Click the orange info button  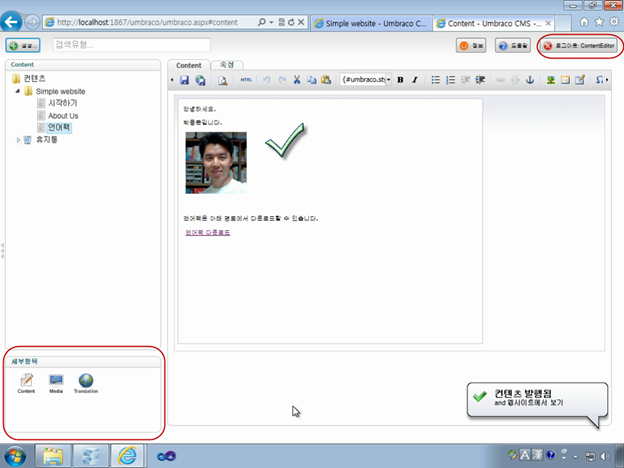point(471,45)
